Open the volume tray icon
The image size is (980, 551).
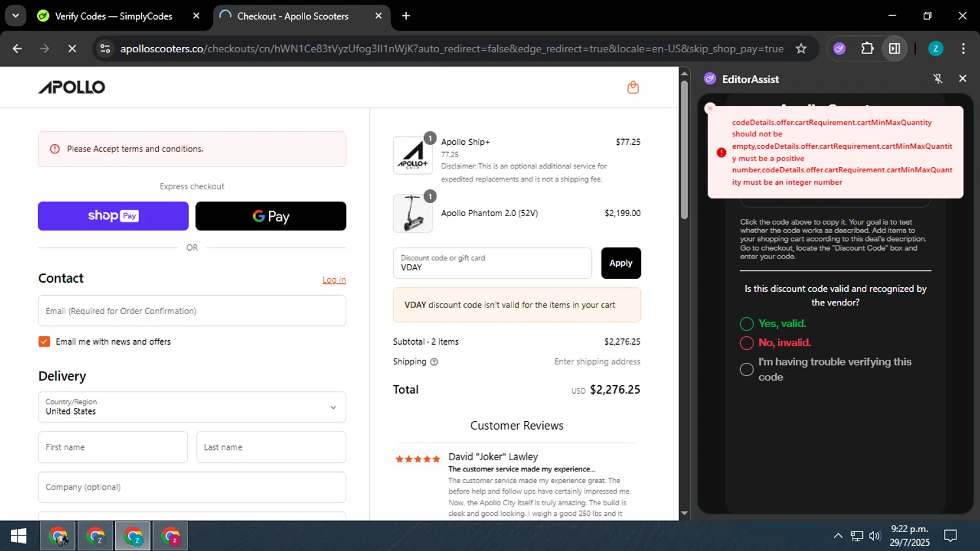point(875,536)
